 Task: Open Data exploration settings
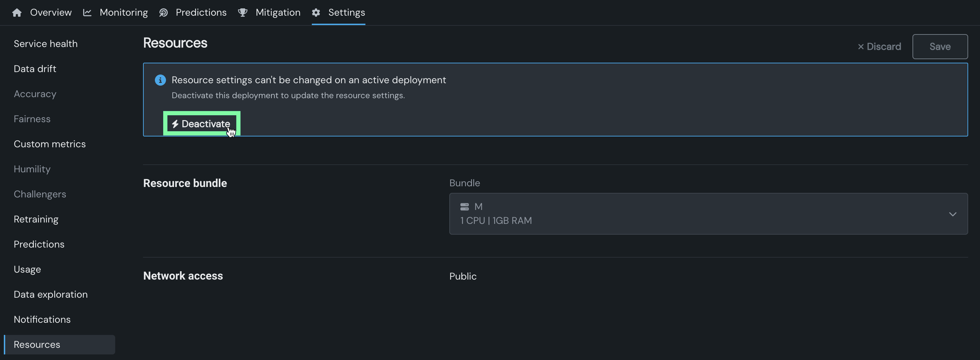[x=50, y=294]
